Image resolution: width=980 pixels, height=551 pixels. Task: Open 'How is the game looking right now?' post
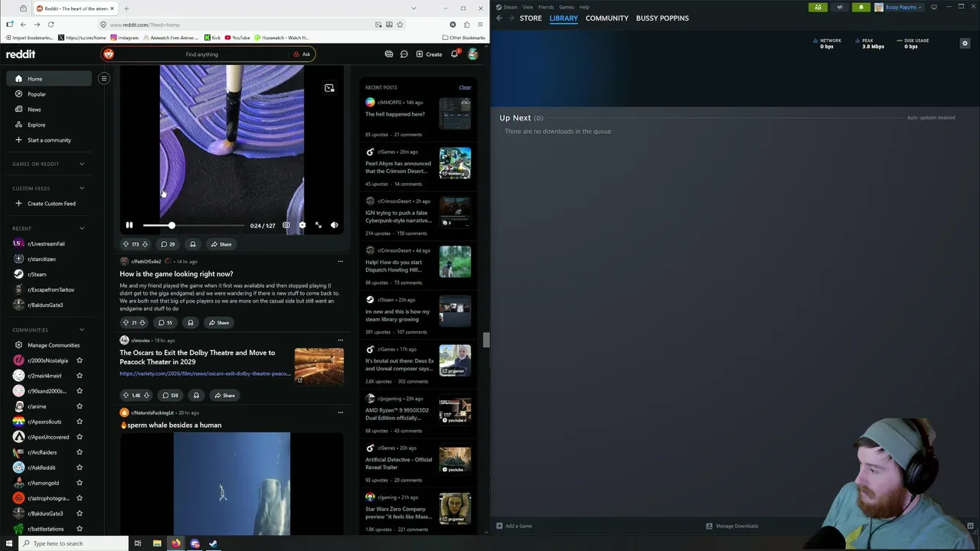coord(176,274)
